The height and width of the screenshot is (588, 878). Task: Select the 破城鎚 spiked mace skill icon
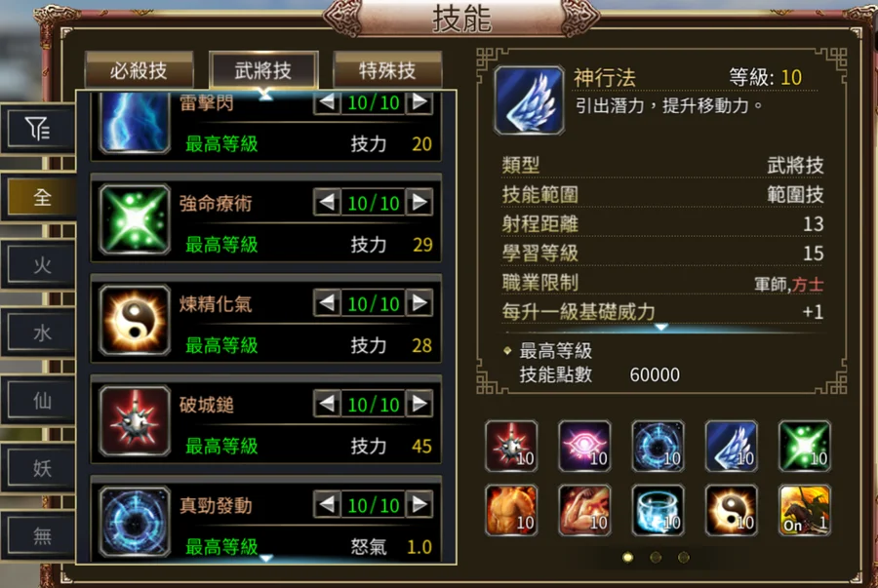click(x=135, y=421)
